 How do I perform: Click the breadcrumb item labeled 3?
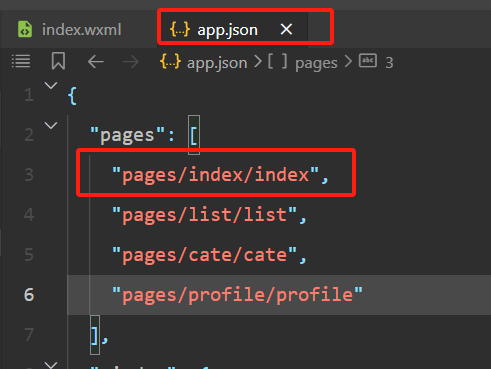pos(389,63)
